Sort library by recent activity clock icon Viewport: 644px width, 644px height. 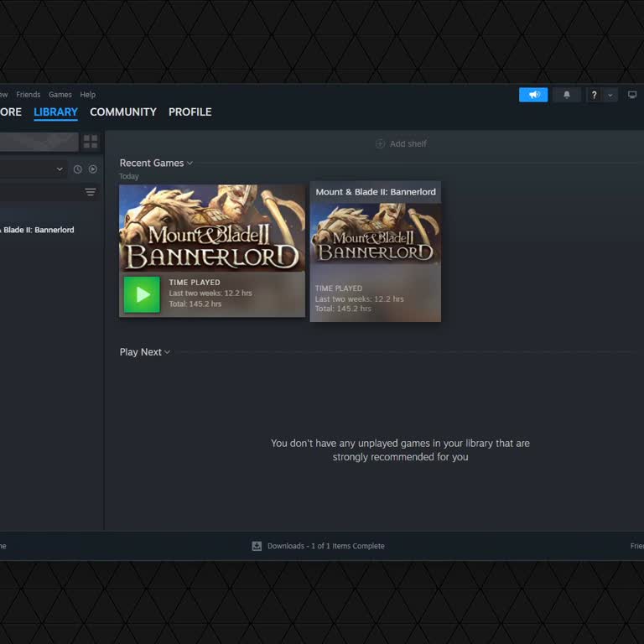[78, 169]
